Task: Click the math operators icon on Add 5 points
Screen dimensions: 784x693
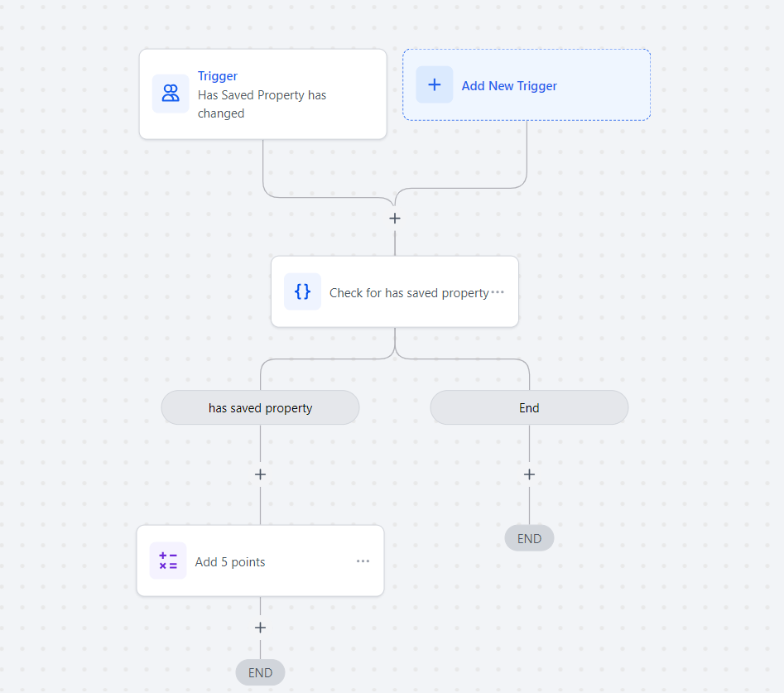Action: click(x=168, y=561)
